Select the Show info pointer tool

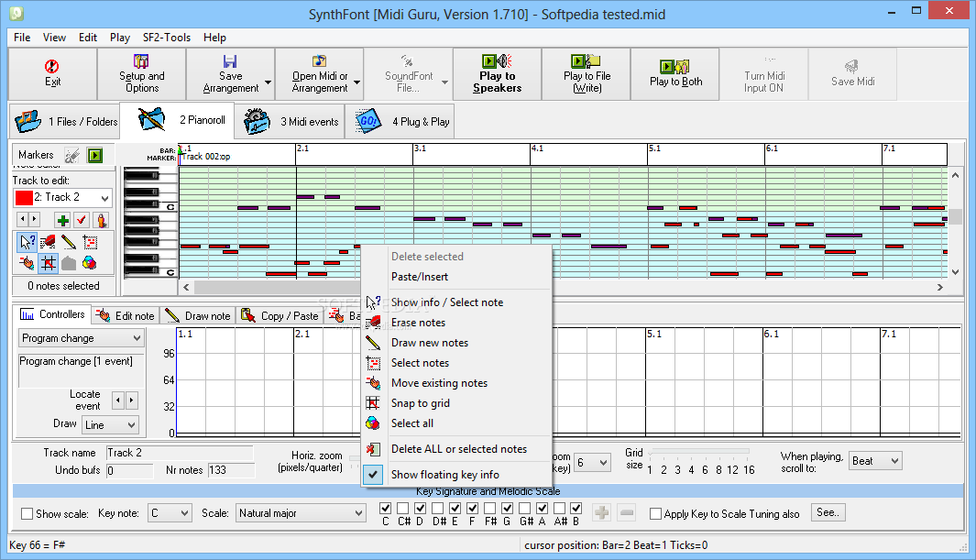[x=27, y=242]
